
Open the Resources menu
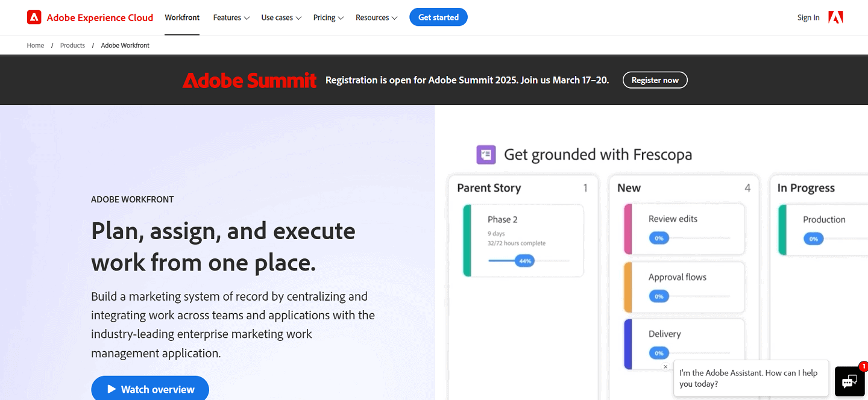click(376, 17)
